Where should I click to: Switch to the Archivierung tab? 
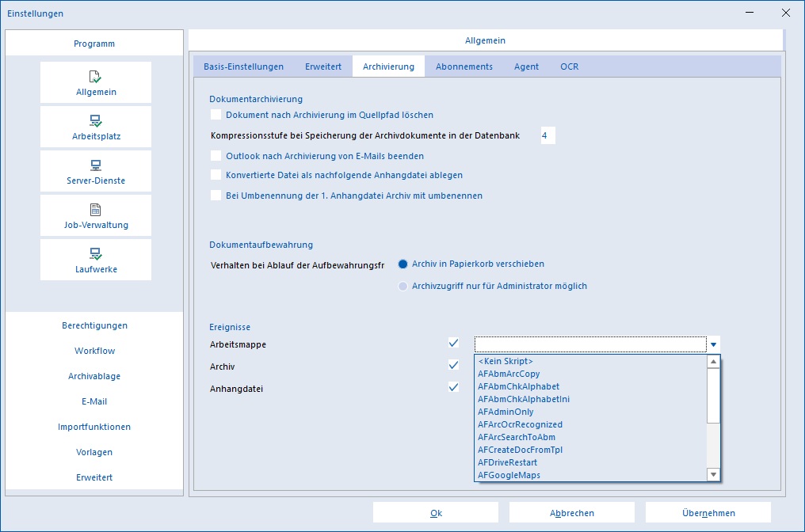[388, 66]
